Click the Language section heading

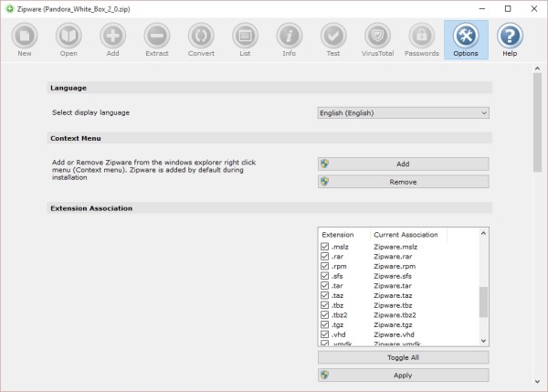(x=68, y=88)
